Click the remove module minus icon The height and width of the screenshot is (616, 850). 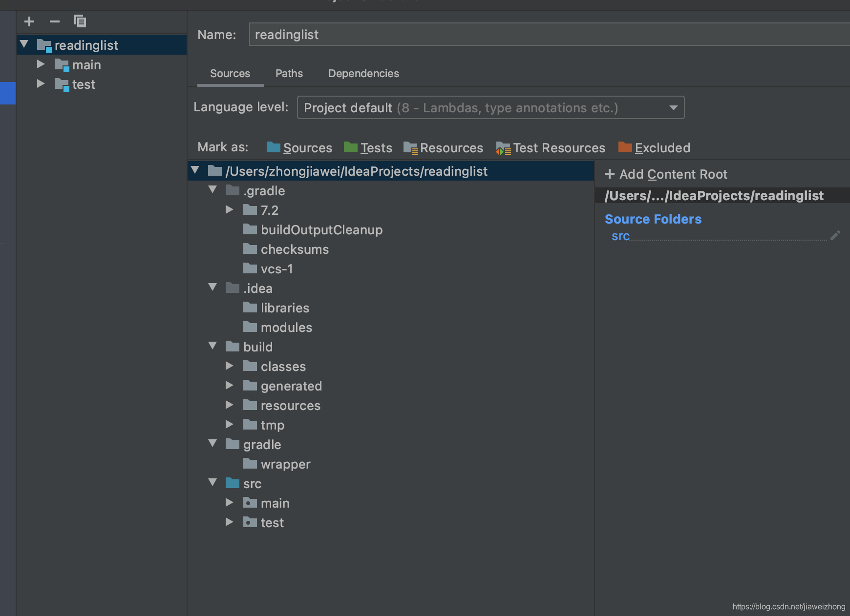pos(55,21)
